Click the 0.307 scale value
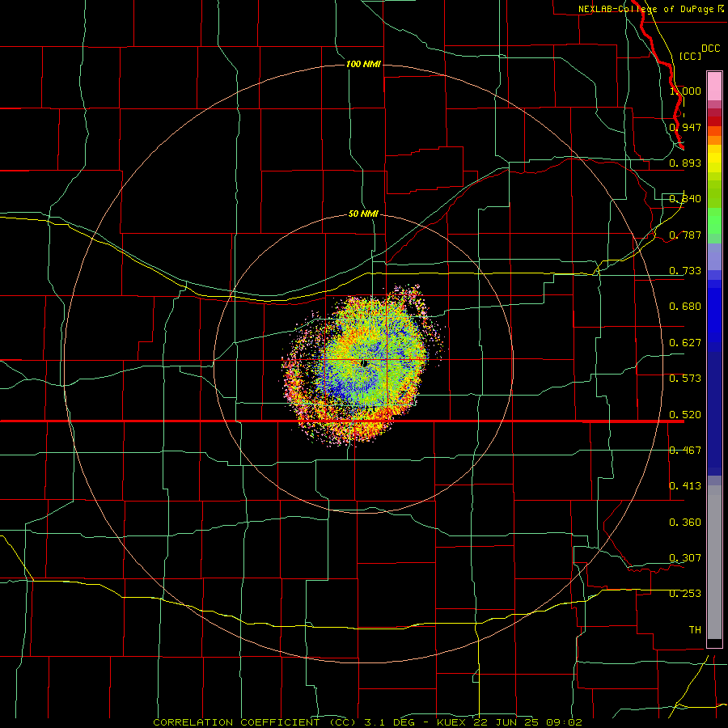This screenshot has height=728, width=728. pos(685,558)
